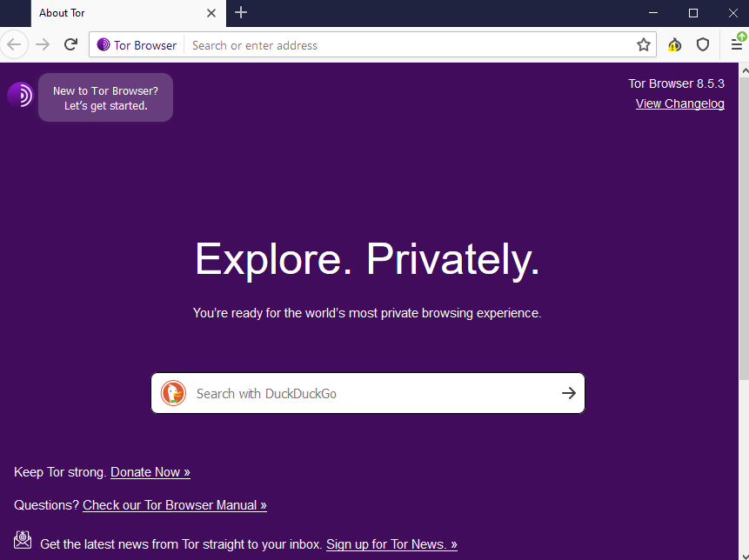
Task: Select the About Tor tab
Action: point(129,13)
